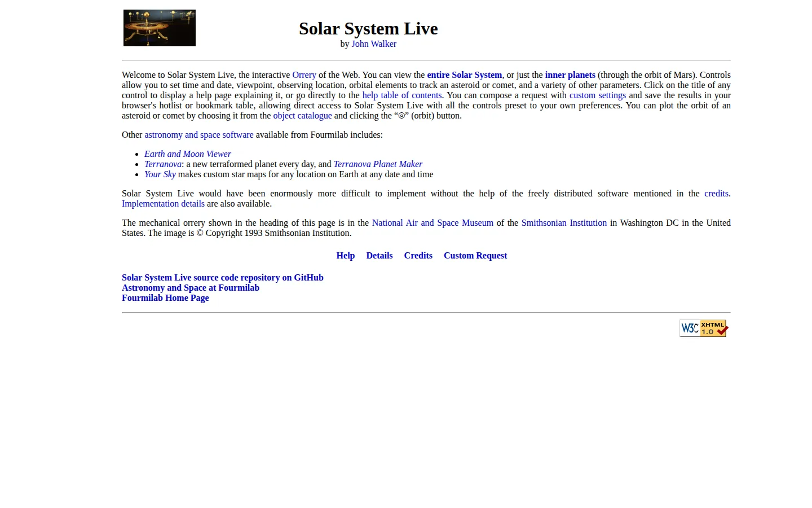The width and height of the screenshot is (812, 508).
Task: Open the John Walker author link
Action: point(374,44)
